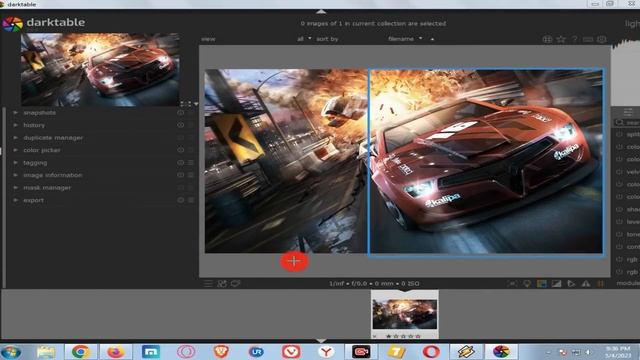Toggle clipping indication icon

[x=556, y=283]
